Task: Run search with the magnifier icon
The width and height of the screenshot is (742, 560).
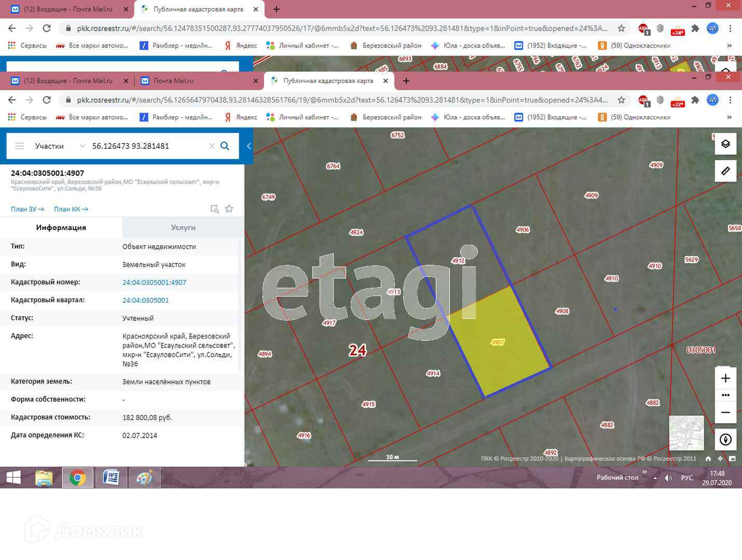Action: click(x=225, y=146)
